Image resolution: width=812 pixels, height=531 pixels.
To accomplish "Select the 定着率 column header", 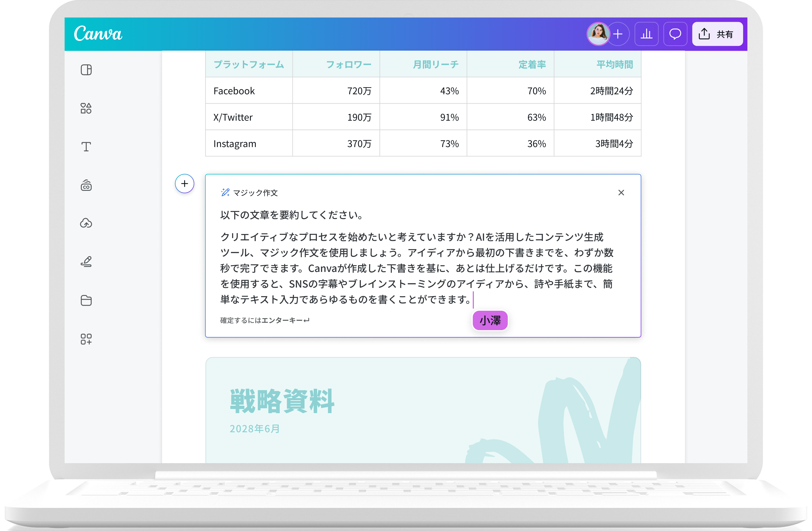I will 510,64.
